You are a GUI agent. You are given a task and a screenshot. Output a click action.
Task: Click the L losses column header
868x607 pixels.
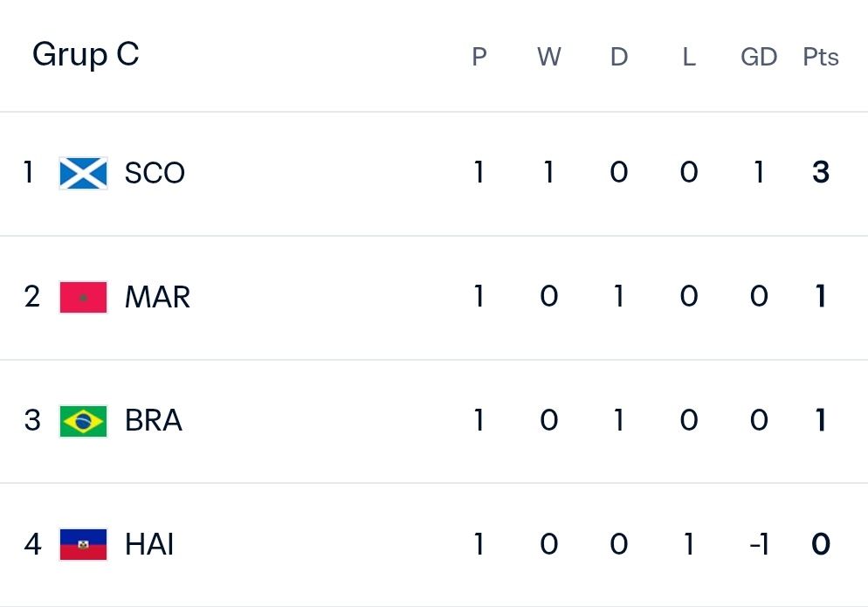(689, 57)
